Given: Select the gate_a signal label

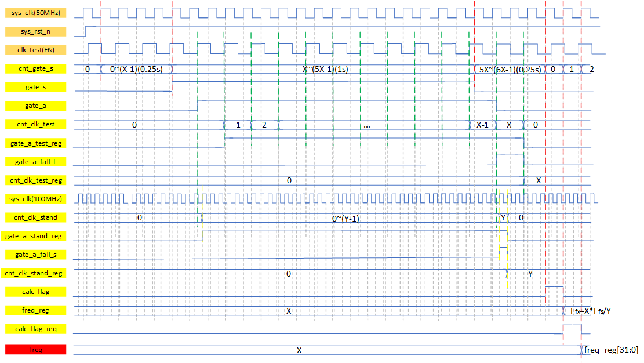Looking at the screenshot, I should [36, 106].
